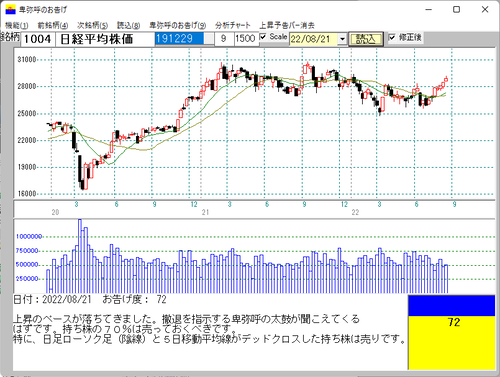This screenshot has height=377, width=500.
Task: Click the 22000 price axis label
Action: coord(27,140)
